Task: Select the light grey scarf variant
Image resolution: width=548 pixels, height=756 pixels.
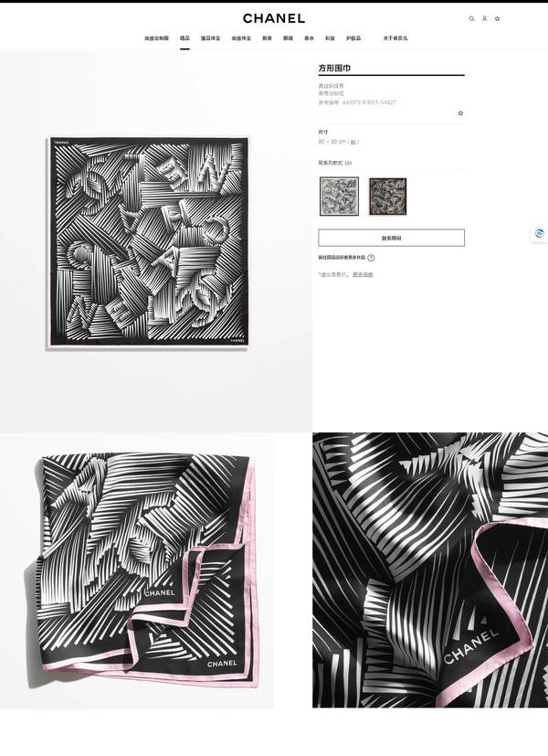Action: (339, 197)
